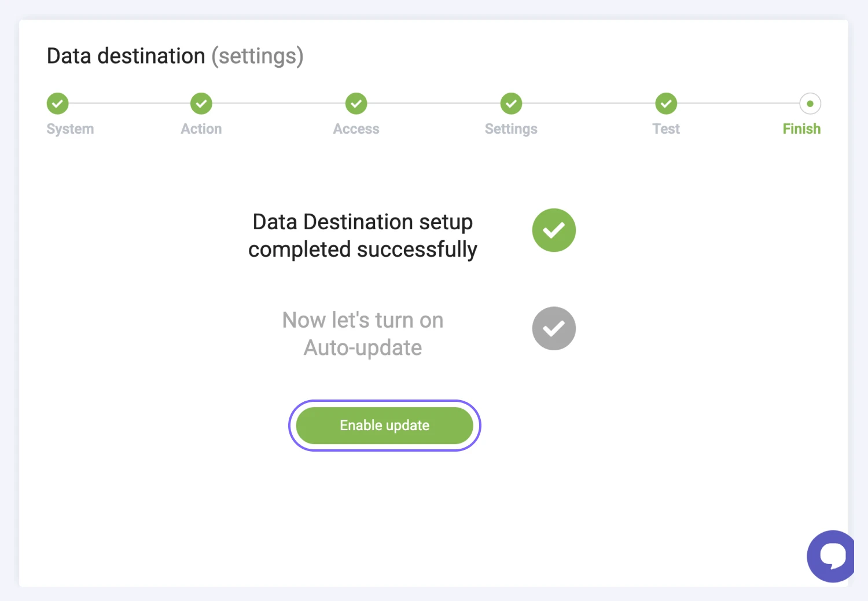This screenshot has width=868, height=601.
Task: Click the System step checkmark icon
Action: 57,104
